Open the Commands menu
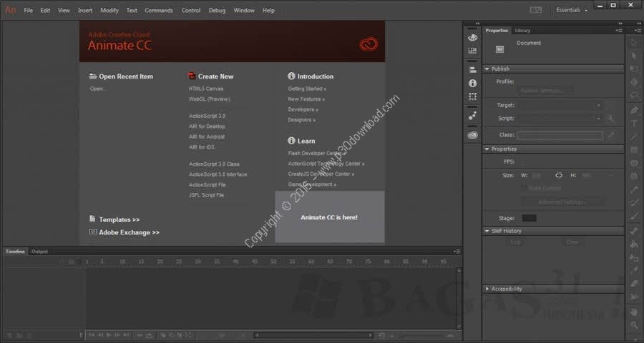 (x=159, y=10)
